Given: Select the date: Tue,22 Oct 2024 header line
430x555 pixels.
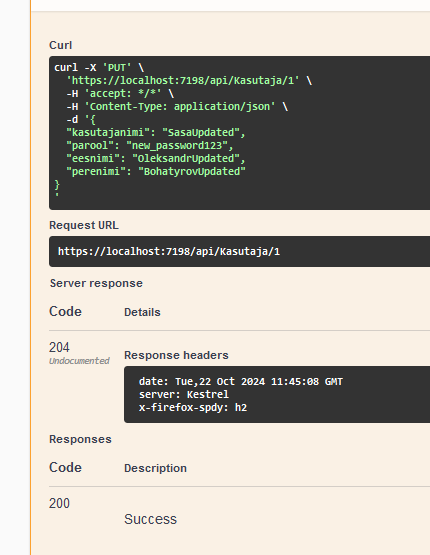Looking at the screenshot, I should pos(241,382).
